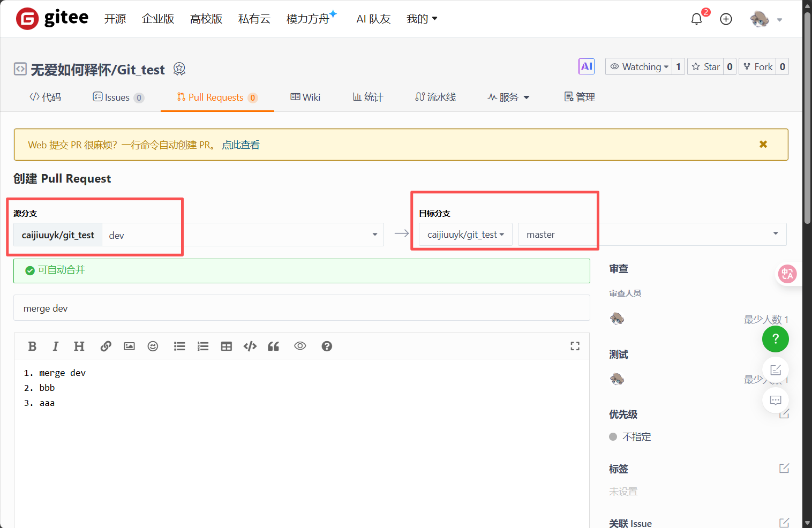Click the reviewer avatar under 审查人员

click(x=617, y=319)
